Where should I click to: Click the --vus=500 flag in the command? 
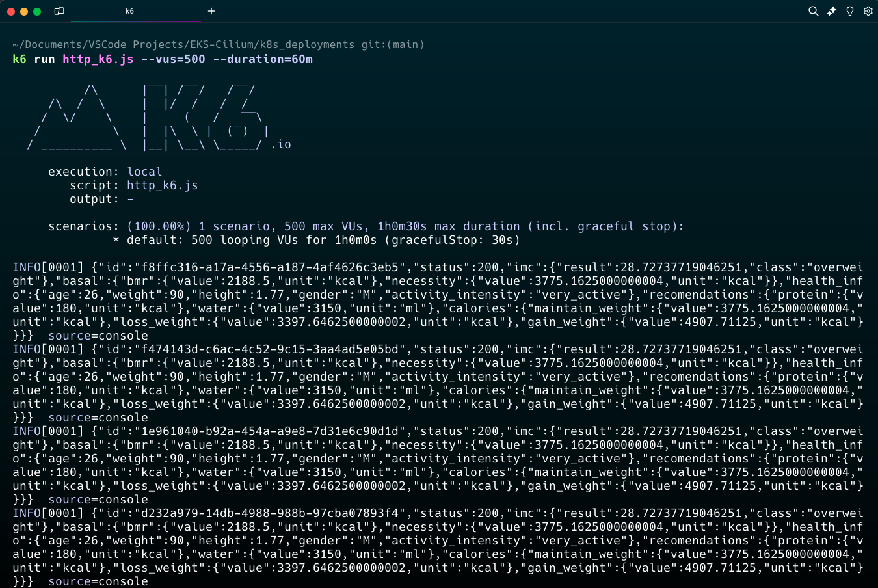(173, 59)
